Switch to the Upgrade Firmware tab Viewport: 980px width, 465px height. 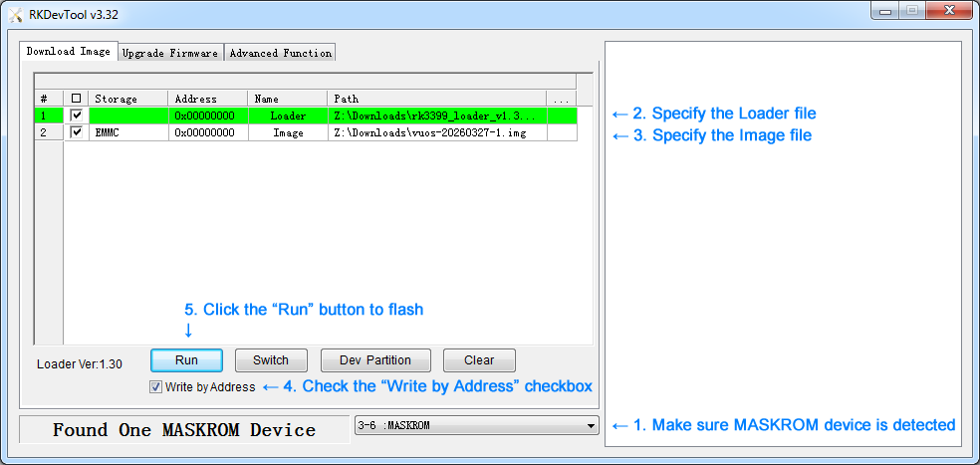point(169,53)
